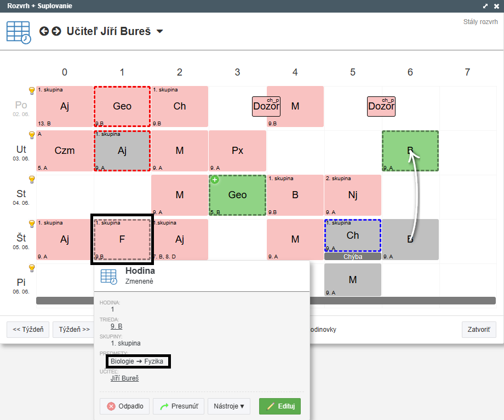Click the timetable icon in the header

pos(19,32)
